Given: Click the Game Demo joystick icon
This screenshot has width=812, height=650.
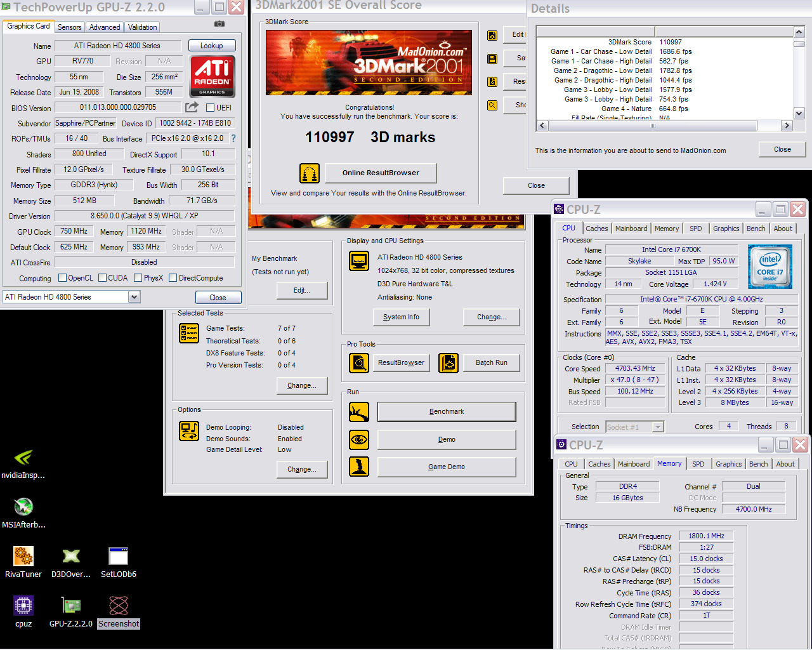Looking at the screenshot, I should click(x=359, y=467).
